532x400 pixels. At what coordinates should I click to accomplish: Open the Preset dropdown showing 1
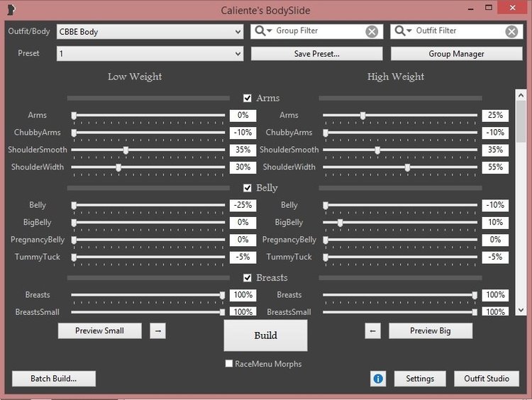coord(150,54)
